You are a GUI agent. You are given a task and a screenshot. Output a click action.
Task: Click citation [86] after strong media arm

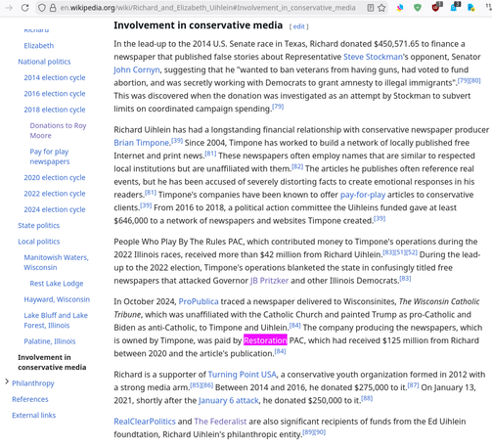coord(207,385)
